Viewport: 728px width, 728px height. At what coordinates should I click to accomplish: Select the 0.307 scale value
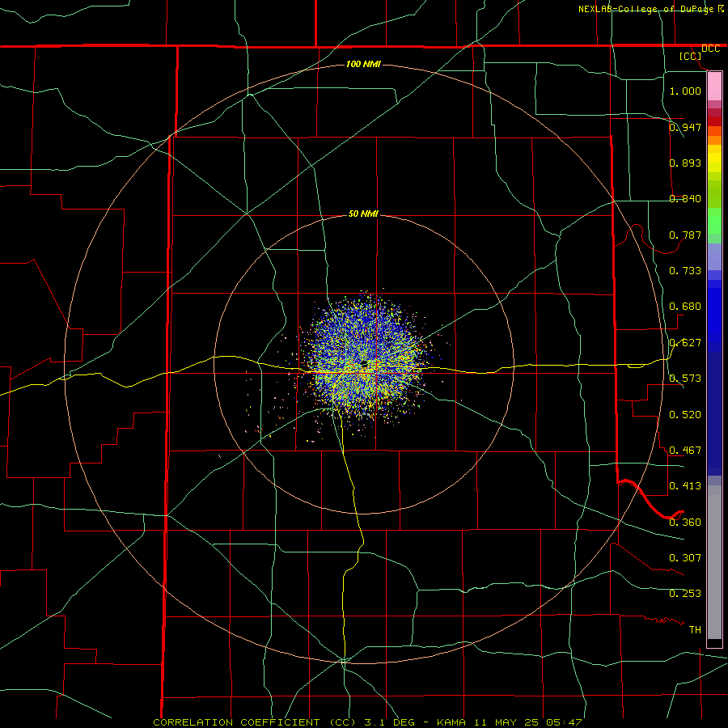[x=685, y=557]
